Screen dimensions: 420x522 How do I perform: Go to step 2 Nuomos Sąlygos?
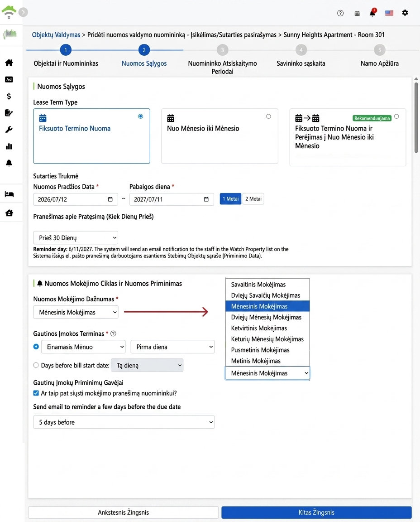pyautogui.click(x=144, y=50)
